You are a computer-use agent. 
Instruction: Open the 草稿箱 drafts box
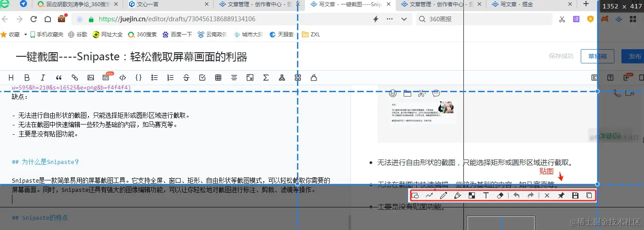pyautogui.click(x=597, y=56)
